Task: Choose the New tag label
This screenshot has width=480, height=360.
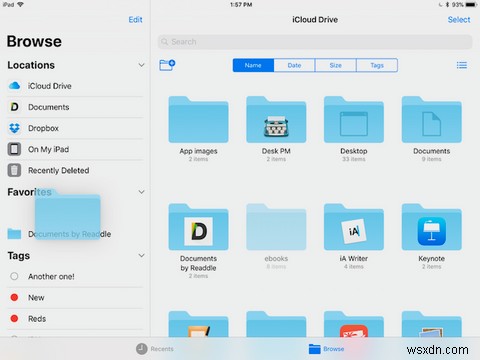Action: (36, 298)
